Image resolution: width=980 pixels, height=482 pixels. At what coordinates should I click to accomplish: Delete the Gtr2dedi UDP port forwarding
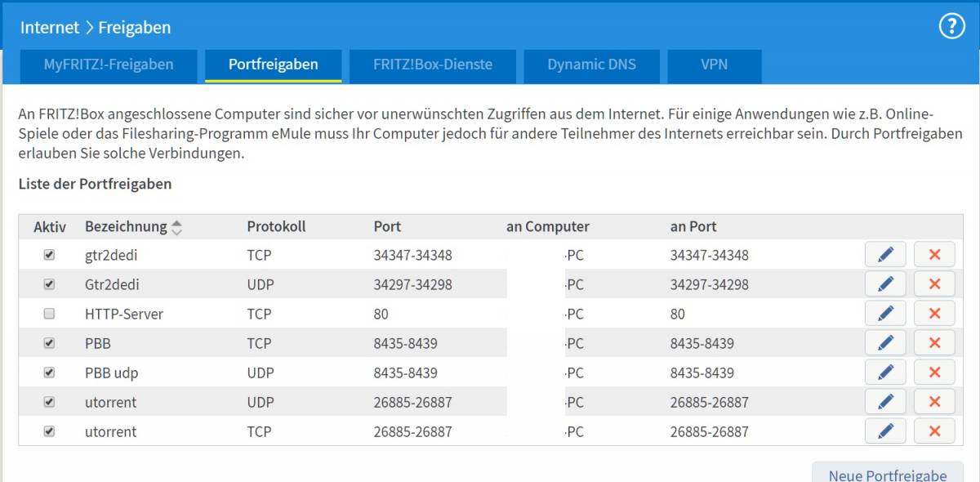click(934, 284)
